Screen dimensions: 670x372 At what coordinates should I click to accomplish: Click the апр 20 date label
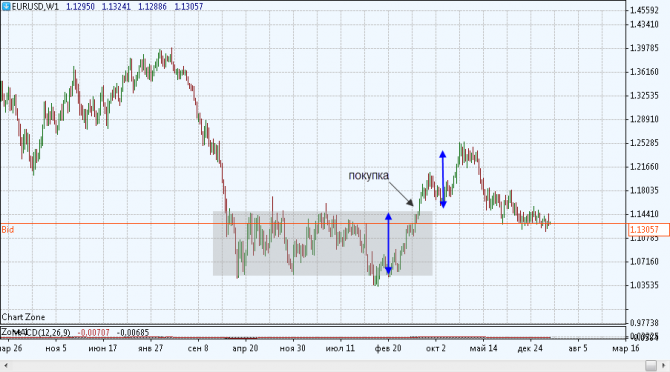pyautogui.click(x=245, y=349)
